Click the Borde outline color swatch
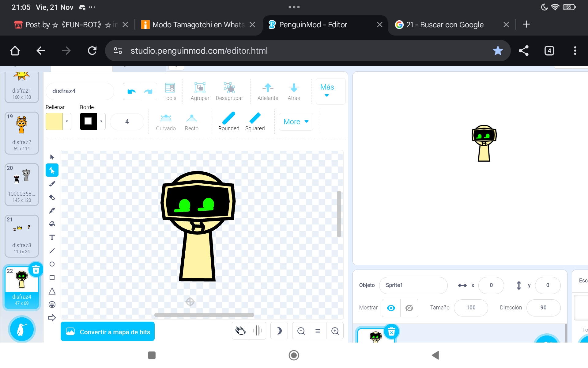Image resolution: width=588 pixels, height=368 pixels. pos(88,121)
